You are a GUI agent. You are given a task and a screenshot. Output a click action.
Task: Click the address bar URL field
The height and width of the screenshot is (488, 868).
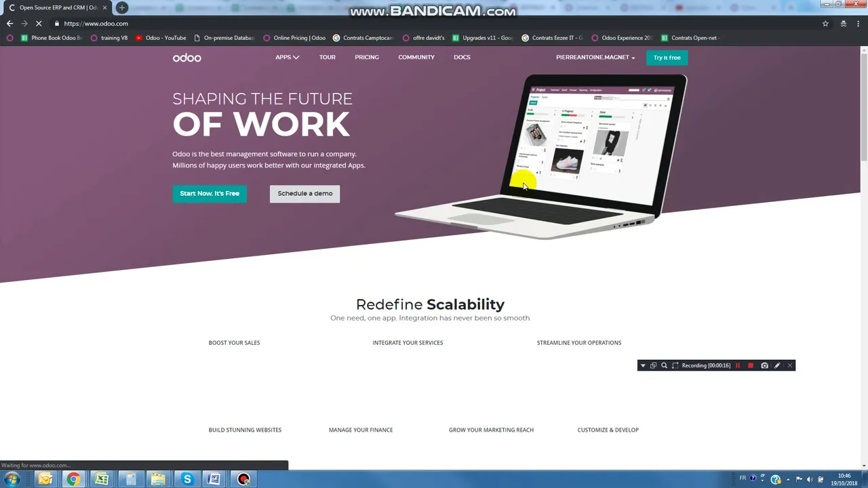(x=434, y=23)
